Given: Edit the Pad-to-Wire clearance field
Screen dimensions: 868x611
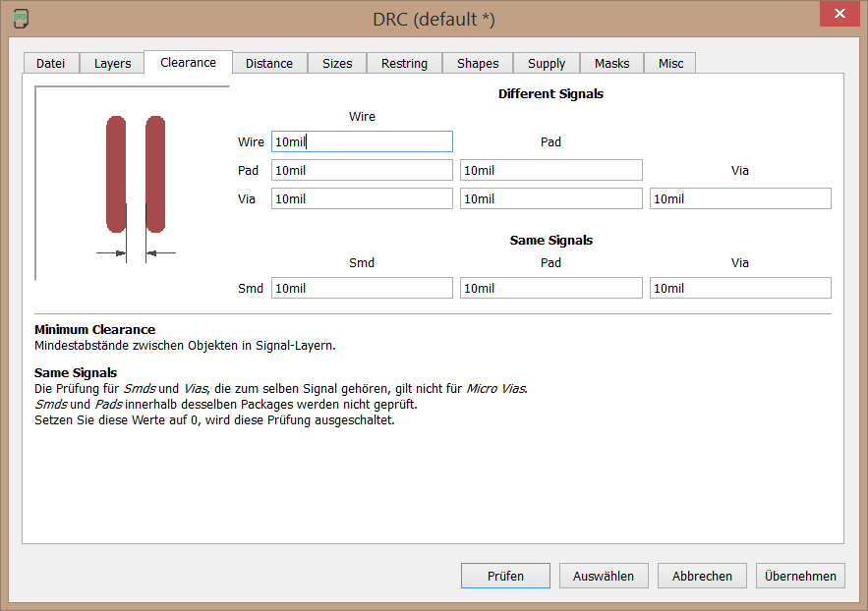Looking at the screenshot, I should tap(362, 170).
